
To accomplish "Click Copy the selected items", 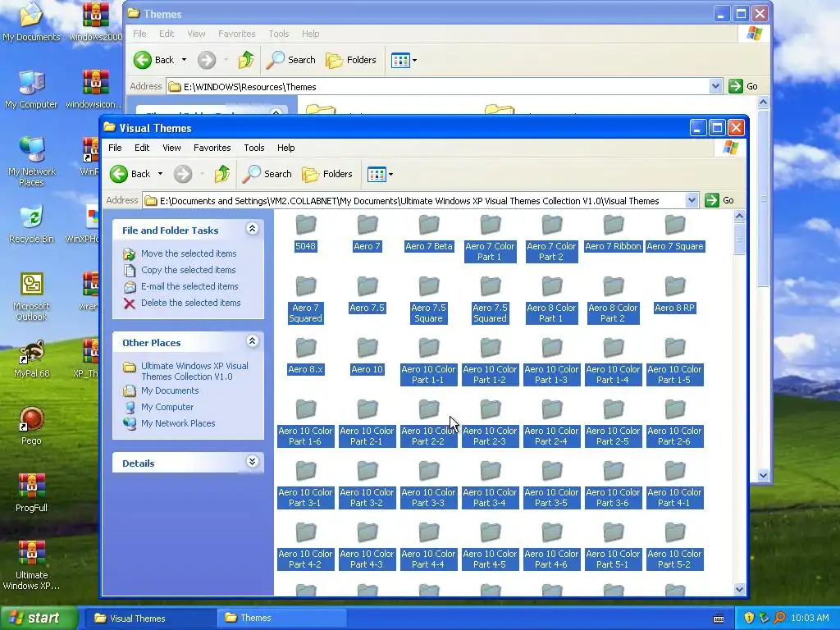I will [188, 270].
